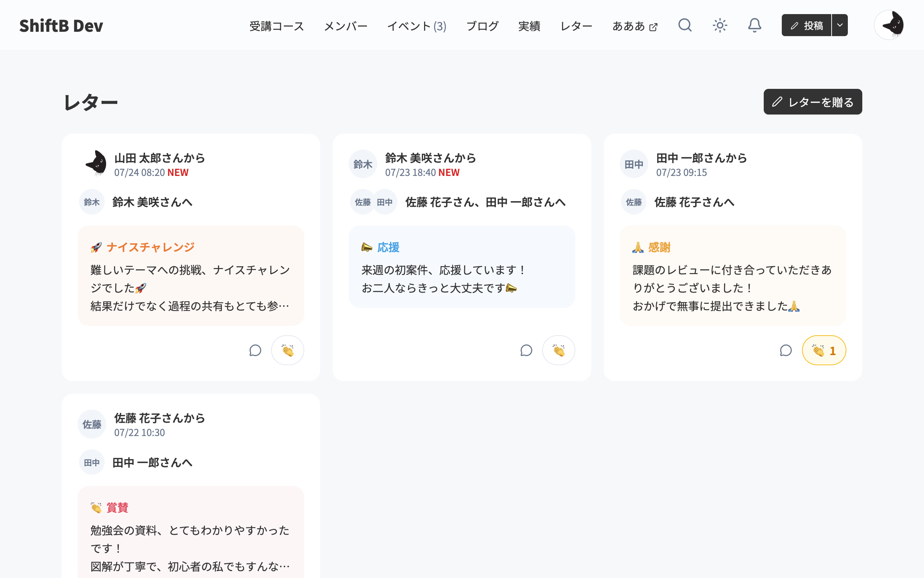Open レター menu item in navigation
Image resolution: width=924 pixels, height=578 pixels.
[576, 26]
